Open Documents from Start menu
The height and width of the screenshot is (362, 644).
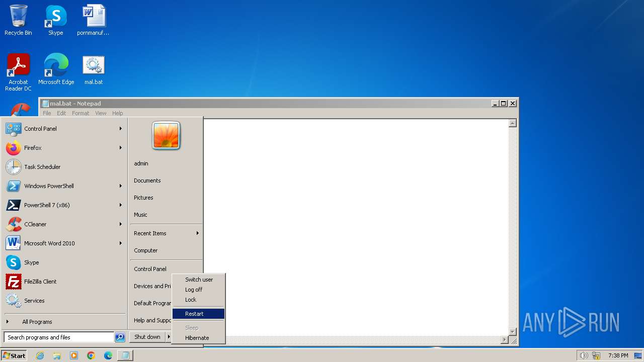[147, 180]
